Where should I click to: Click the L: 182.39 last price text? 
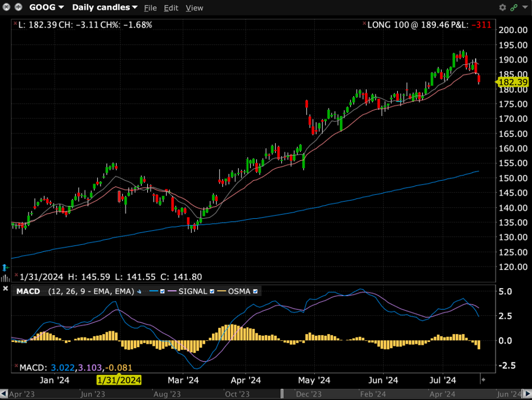(38, 25)
